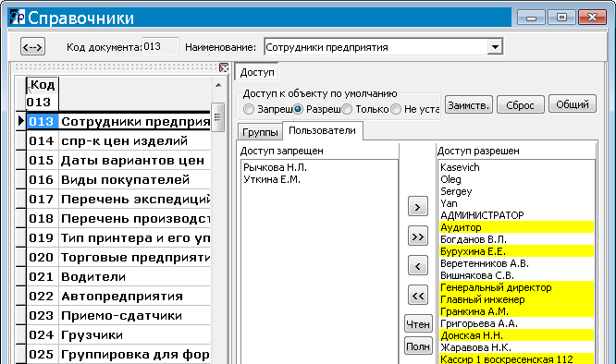Select highlighted Генеральный директор entry

point(517,287)
